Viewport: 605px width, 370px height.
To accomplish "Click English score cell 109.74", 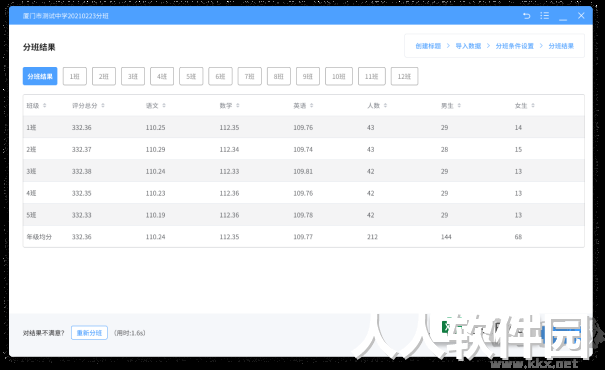I will click(x=303, y=149).
